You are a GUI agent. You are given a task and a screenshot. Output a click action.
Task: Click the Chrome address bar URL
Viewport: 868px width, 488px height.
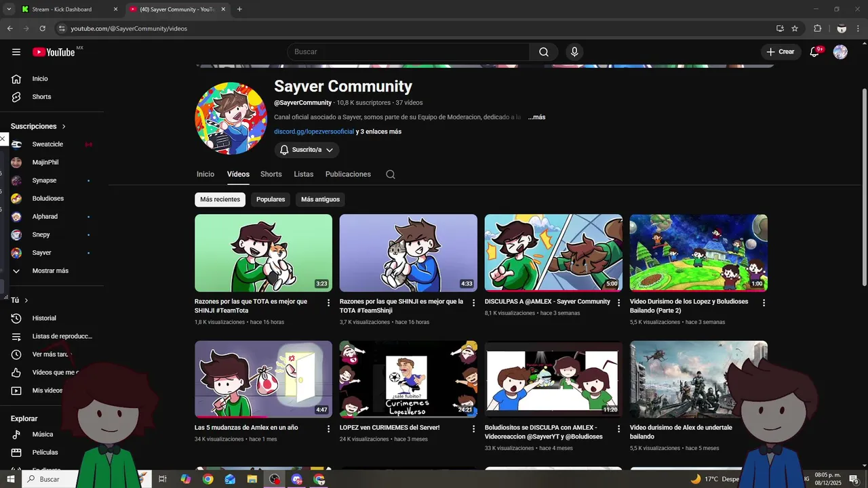pos(129,28)
